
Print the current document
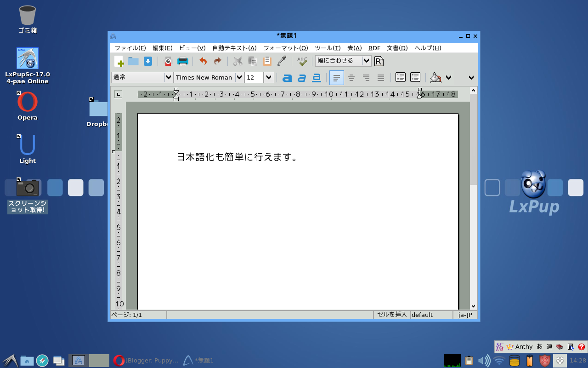tap(182, 61)
